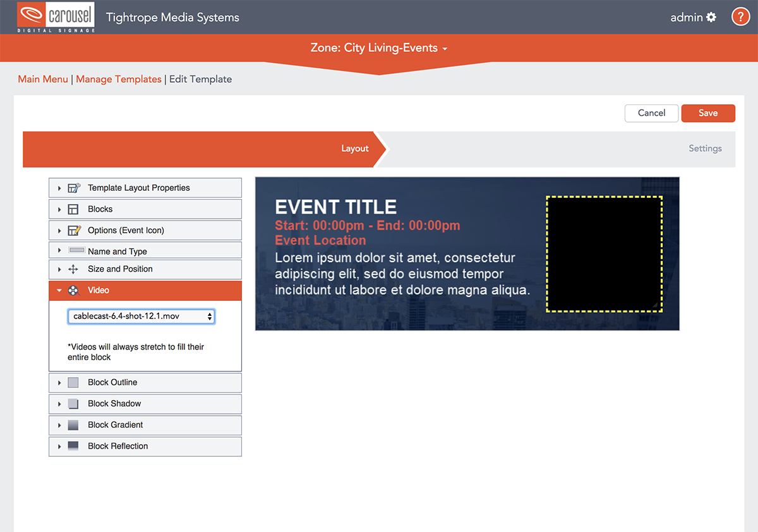This screenshot has width=758, height=532.
Task: Click the Blocks grid icon
Action: coord(73,209)
